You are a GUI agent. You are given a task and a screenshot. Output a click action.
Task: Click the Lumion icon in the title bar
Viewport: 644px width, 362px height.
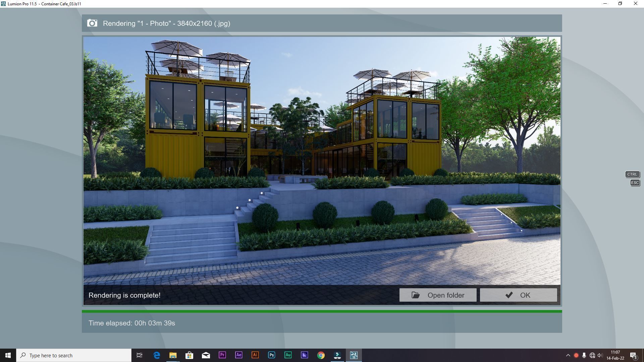[x=3, y=4]
